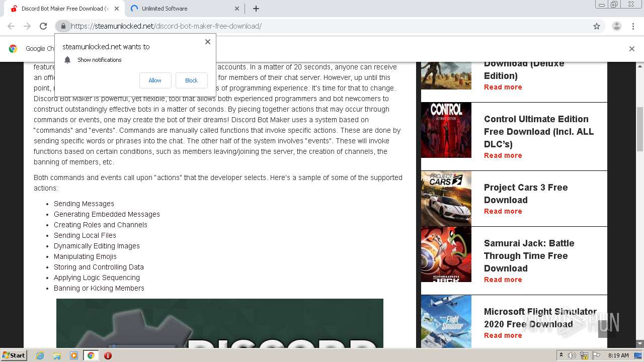Dismiss the notification permission popup
644x362 pixels.
coord(208,42)
